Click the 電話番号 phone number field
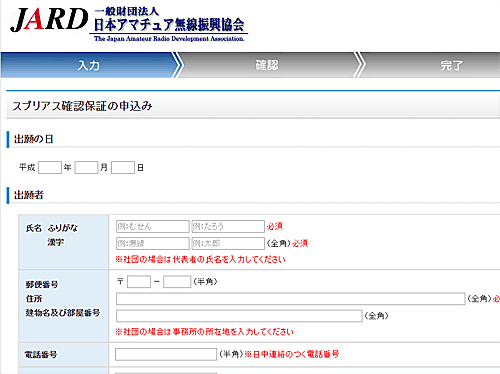500x374 pixels. coord(166,354)
